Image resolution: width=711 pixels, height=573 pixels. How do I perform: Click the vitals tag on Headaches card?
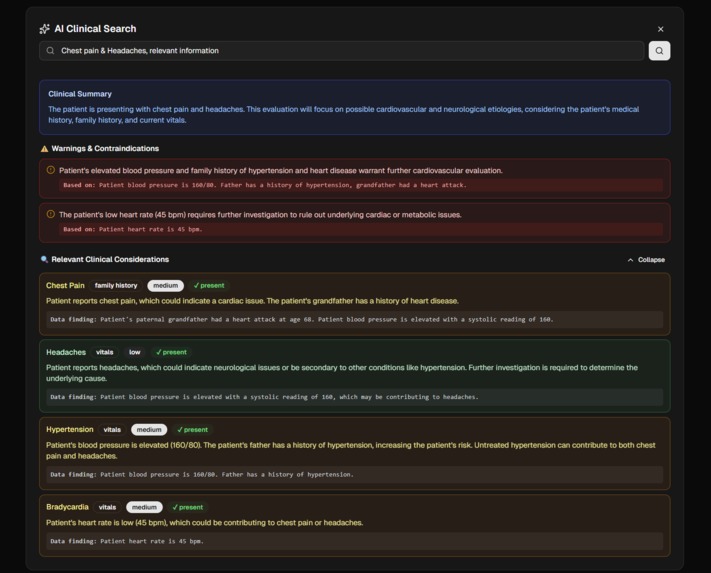(105, 352)
